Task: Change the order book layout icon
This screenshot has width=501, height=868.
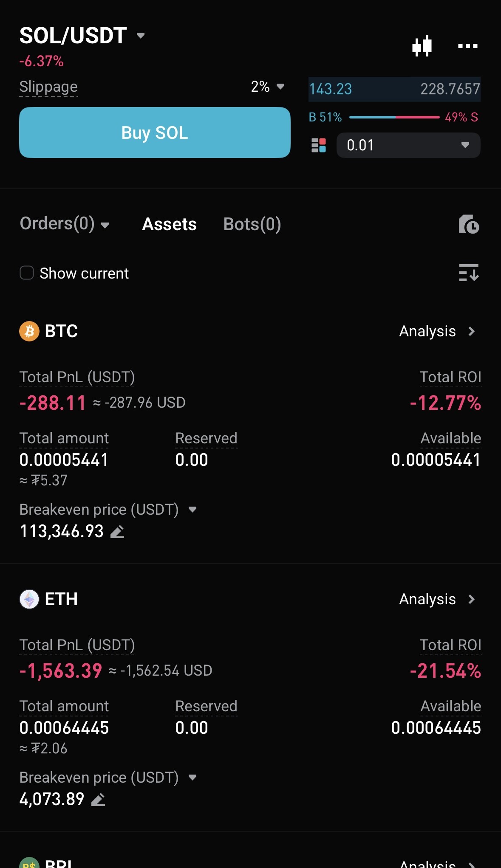Action: [x=319, y=145]
